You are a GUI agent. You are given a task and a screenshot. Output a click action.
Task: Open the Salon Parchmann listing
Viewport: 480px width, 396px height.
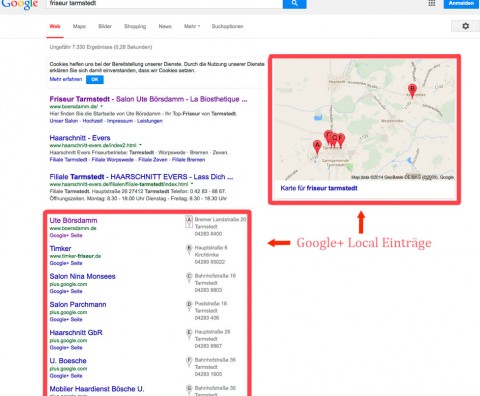point(78,304)
